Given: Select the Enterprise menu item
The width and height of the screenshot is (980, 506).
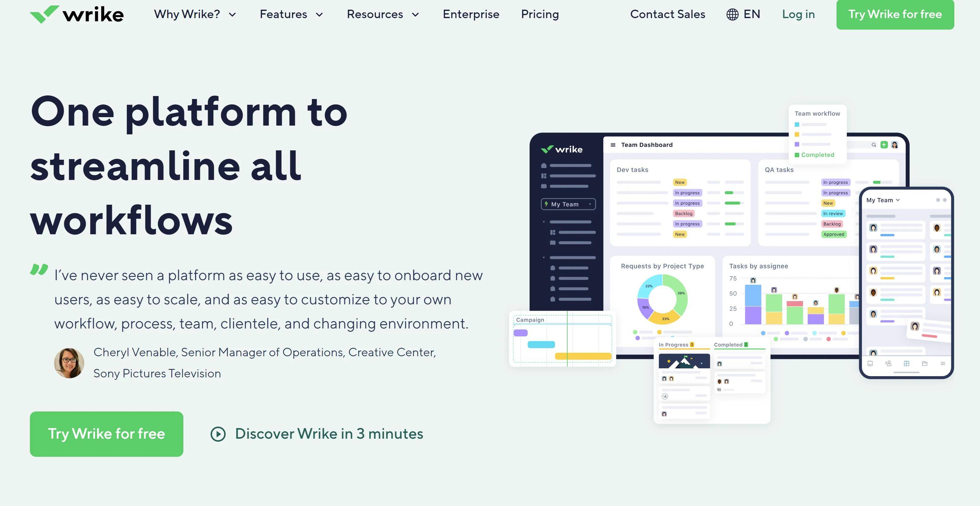Looking at the screenshot, I should [x=471, y=14].
